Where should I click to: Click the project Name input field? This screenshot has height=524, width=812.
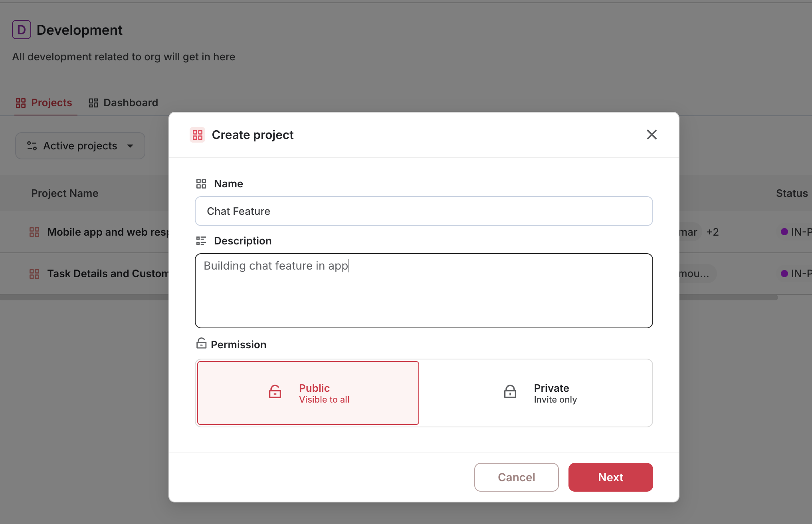tap(424, 211)
